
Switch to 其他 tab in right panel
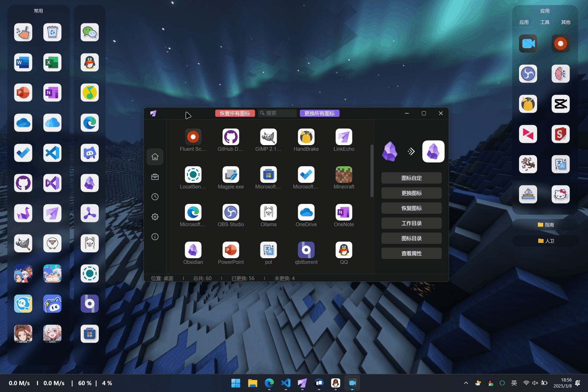click(x=566, y=22)
